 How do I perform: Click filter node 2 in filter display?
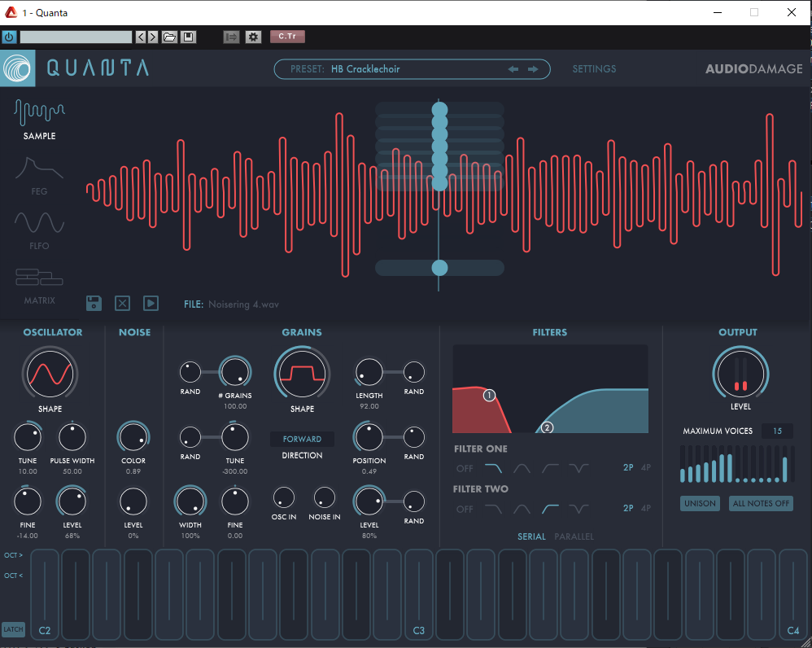click(548, 428)
